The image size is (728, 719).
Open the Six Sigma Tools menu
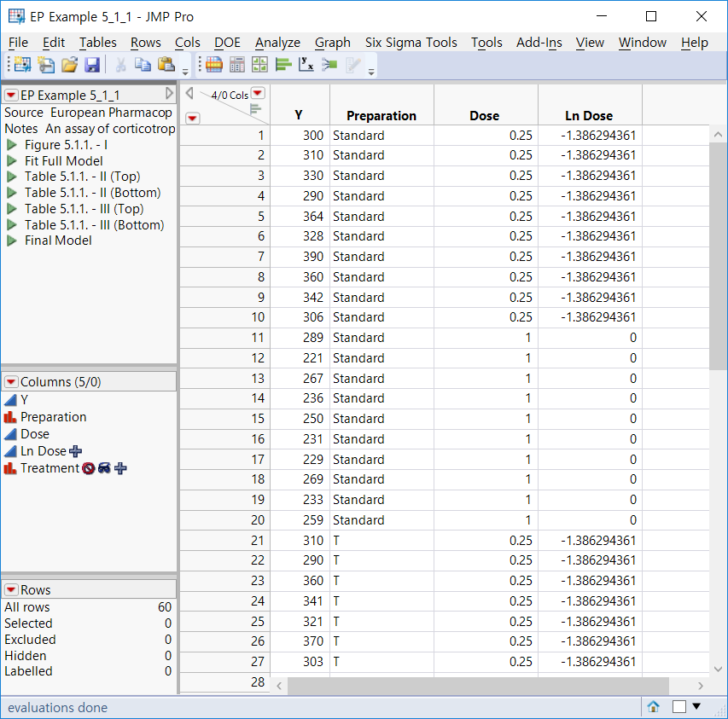coord(411,42)
